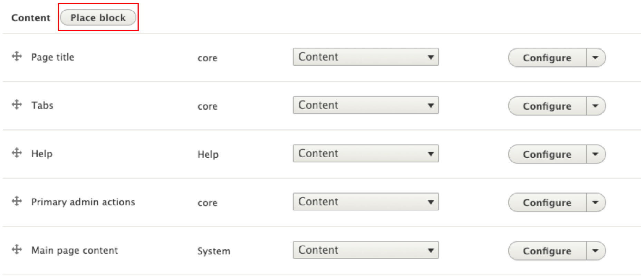Open region dropdown for Tabs block
644x278 pixels.
366,105
